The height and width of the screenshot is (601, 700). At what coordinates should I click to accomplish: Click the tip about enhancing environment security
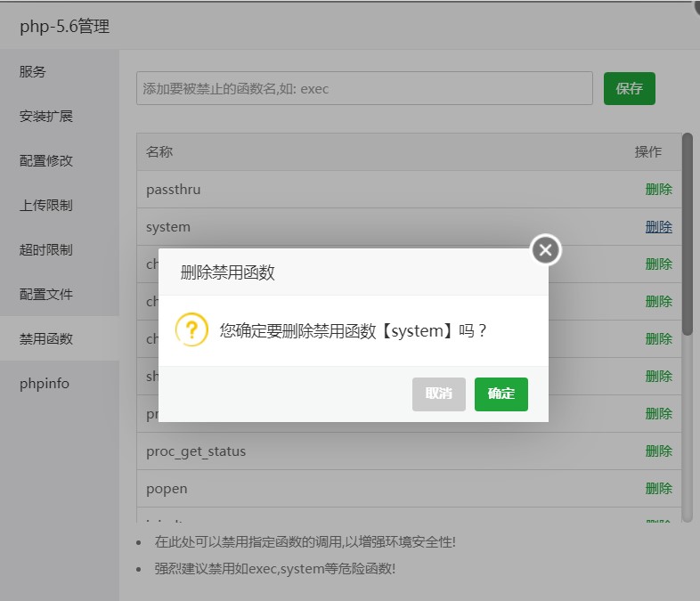(305, 542)
